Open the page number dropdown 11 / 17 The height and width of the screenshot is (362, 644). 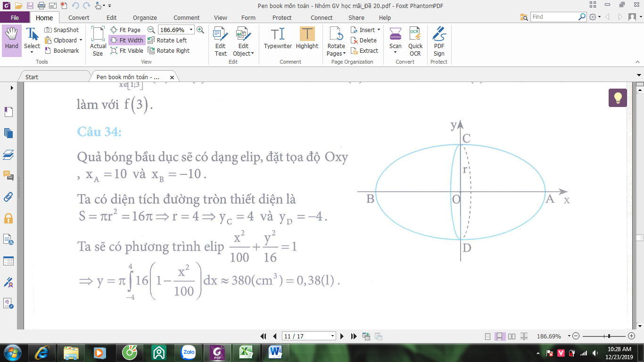coord(333,336)
